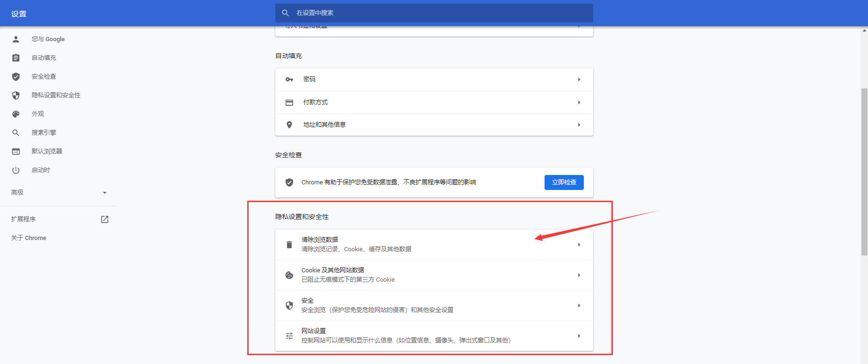Open arrow for the 密码 row
Viewport: 868px width, 364px height.
pyautogui.click(x=579, y=80)
